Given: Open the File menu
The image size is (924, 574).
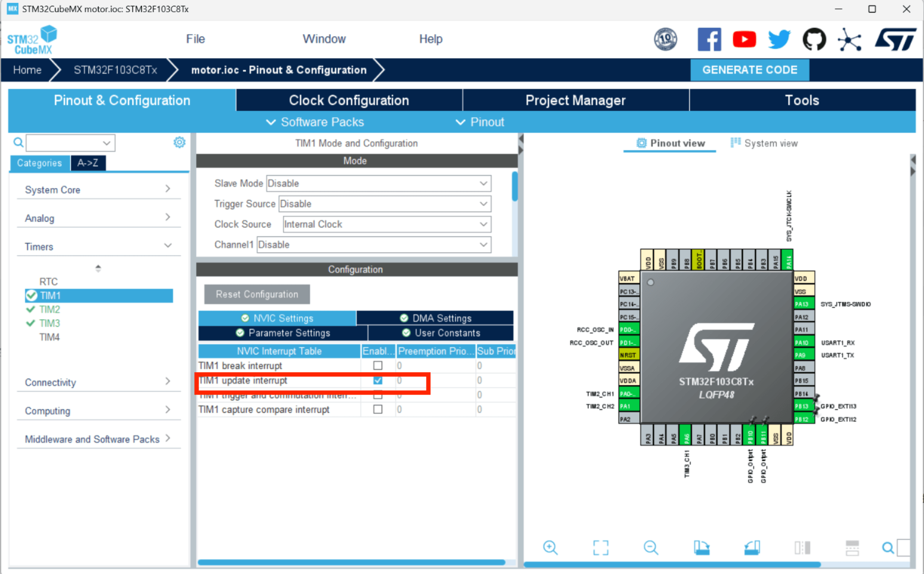Looking at the screenshot, I should click(195, 39).
